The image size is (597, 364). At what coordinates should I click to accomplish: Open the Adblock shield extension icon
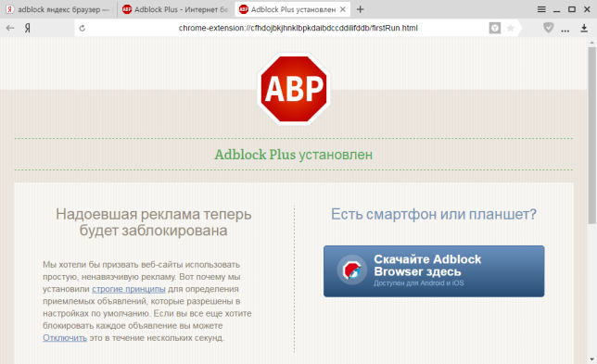tap(548, 28)
